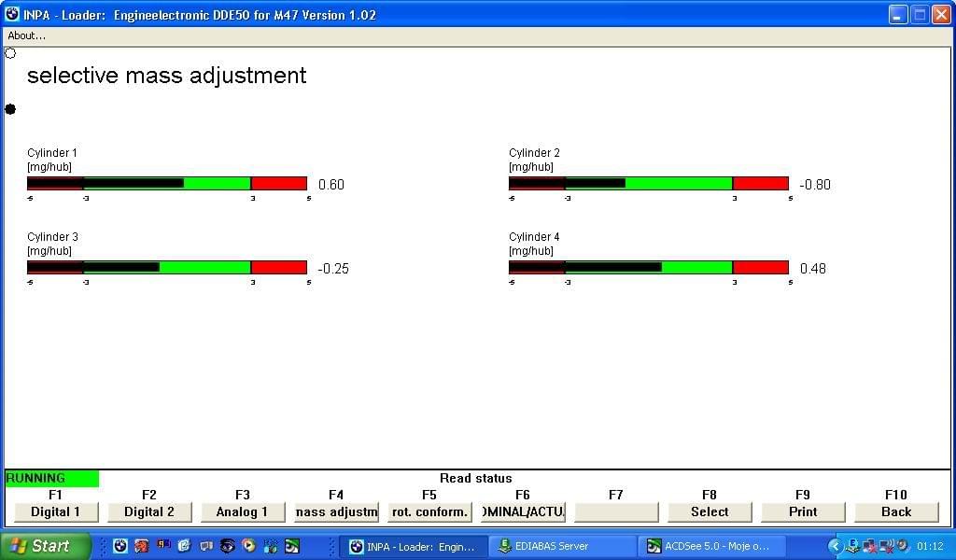The image size is (956, 560).
Task: Click the EDIABAS system tray icon
Action: (x=853, y=546)
